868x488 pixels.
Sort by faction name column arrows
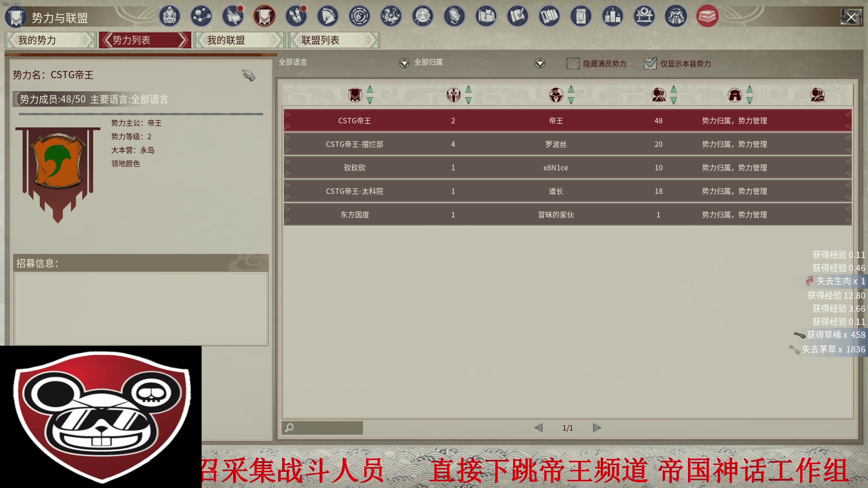pyautogui.click(x=370, y=95)
